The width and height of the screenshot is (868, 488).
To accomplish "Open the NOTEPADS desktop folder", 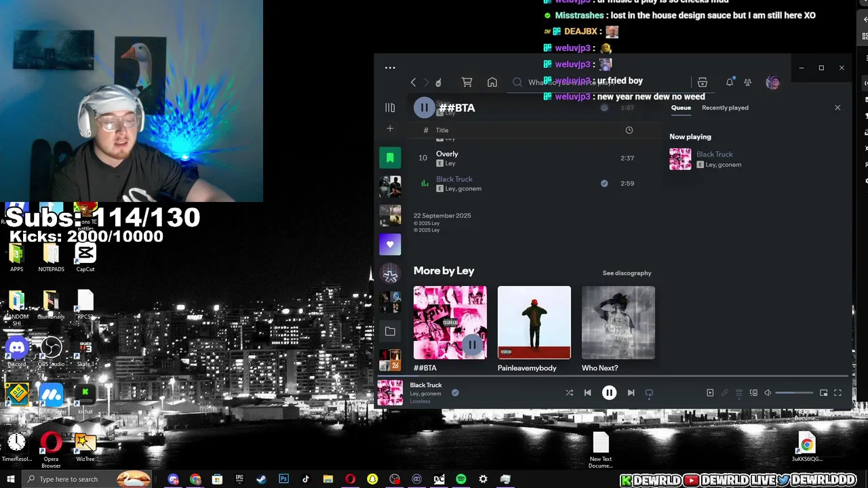I will tap(51, 258).
